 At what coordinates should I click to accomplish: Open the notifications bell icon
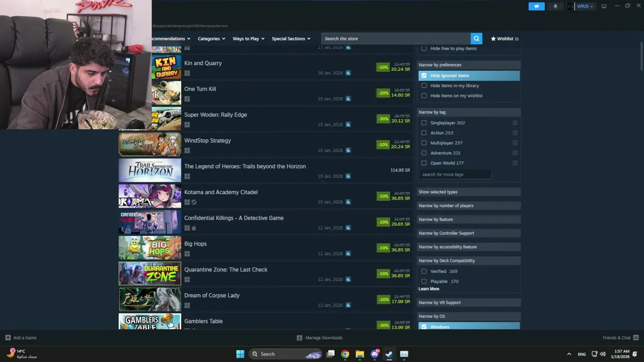pyautogui.click(x=555, y=6)
